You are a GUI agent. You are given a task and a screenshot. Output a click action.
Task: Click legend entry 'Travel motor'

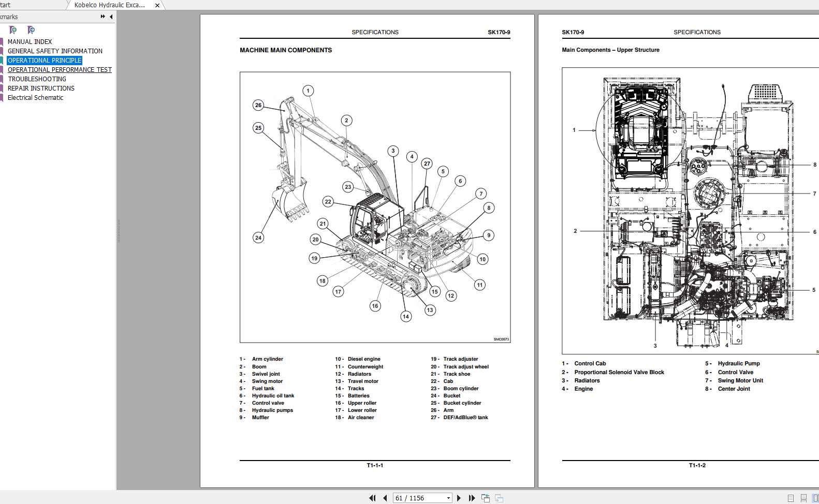click(x=363, y=381)
